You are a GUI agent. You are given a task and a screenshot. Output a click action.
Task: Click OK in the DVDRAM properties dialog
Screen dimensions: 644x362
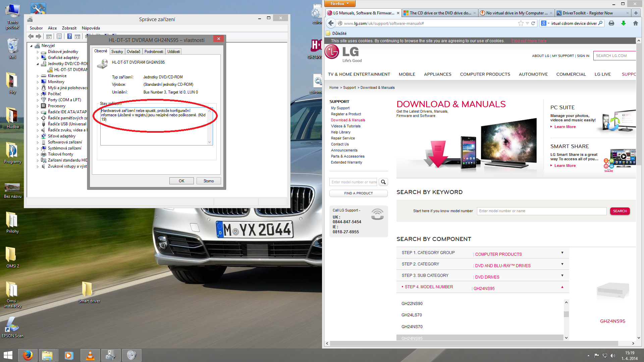181,181
